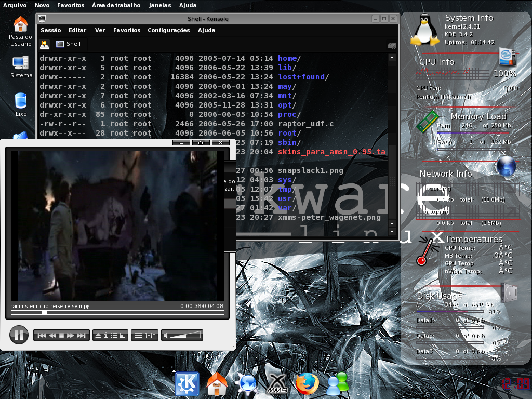Open the Favoritos menu in top bar
This screenshot has width=532, height=399.
[x=71, y=5]
